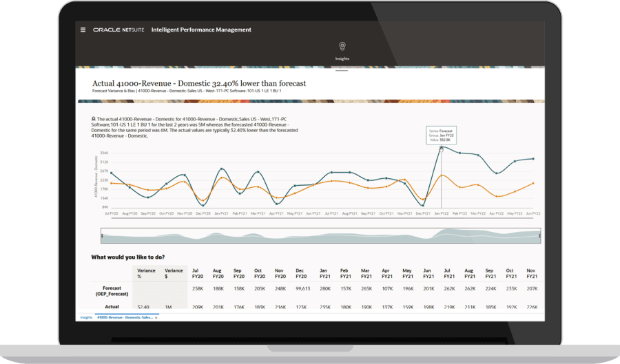Click the Jan FY22 forecast peak data point
620x364 pixels.
441,147
